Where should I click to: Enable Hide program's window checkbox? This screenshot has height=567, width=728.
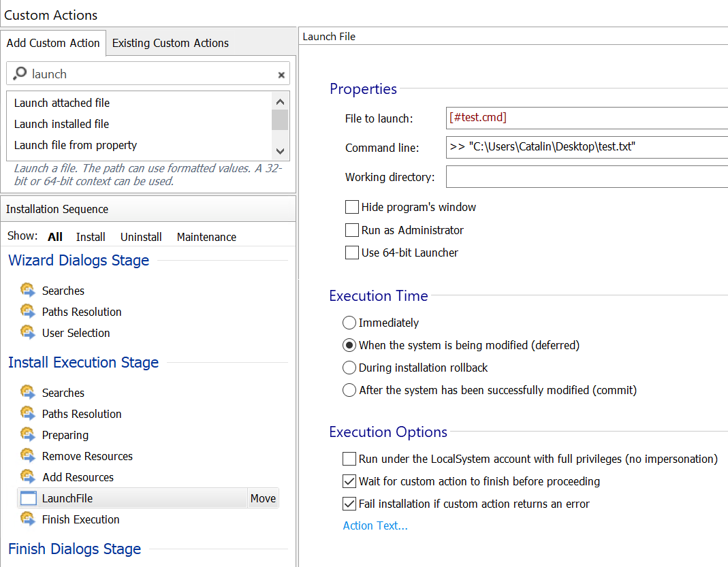(352, 208)
